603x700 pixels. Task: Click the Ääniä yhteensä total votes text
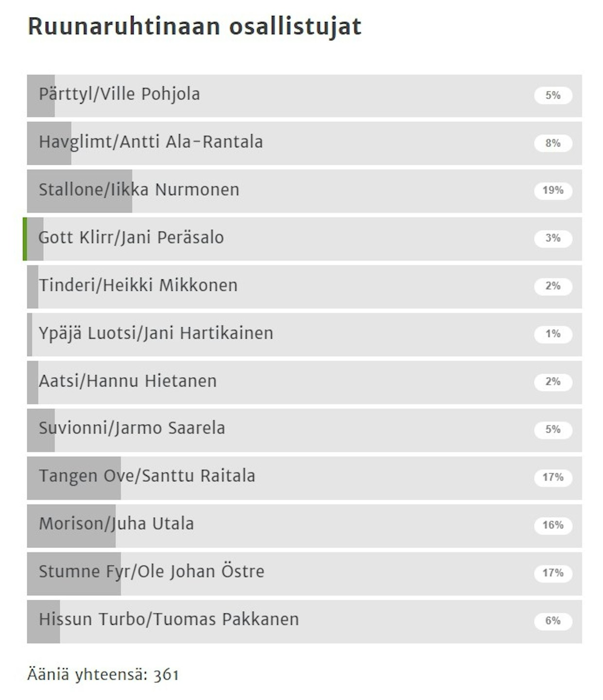103,675
